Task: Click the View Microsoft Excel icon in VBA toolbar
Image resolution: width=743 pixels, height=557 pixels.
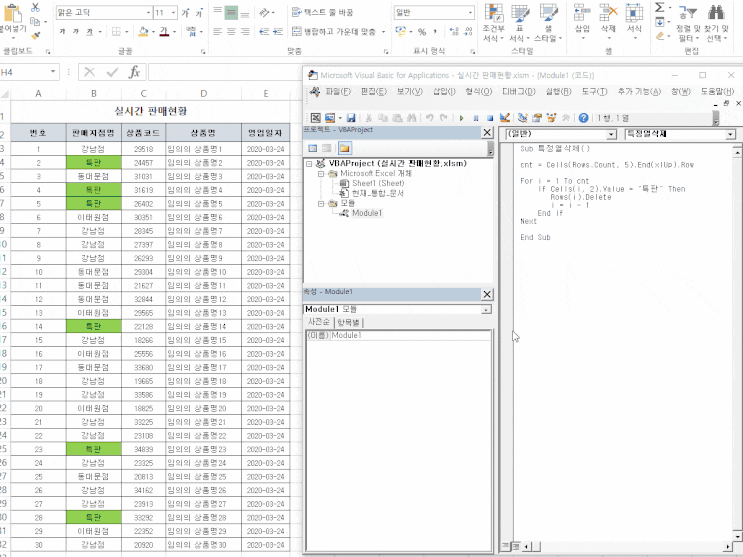Action: 316,118
